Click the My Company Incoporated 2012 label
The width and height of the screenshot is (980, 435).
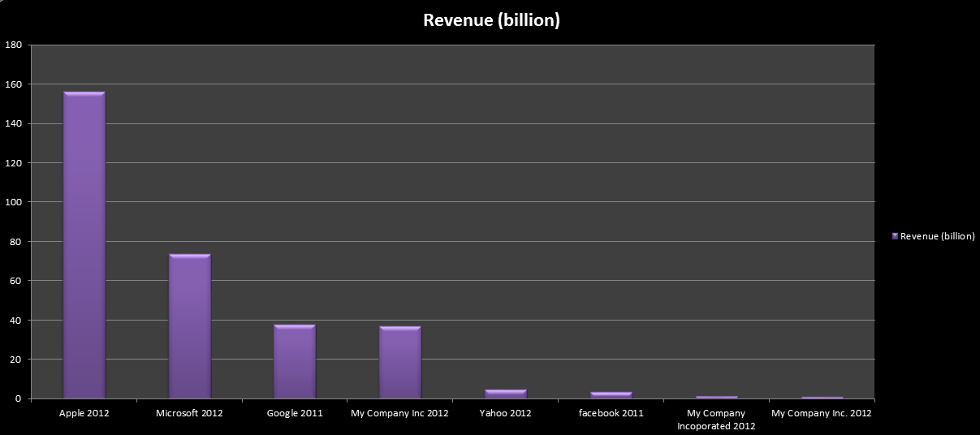(716, 420)
